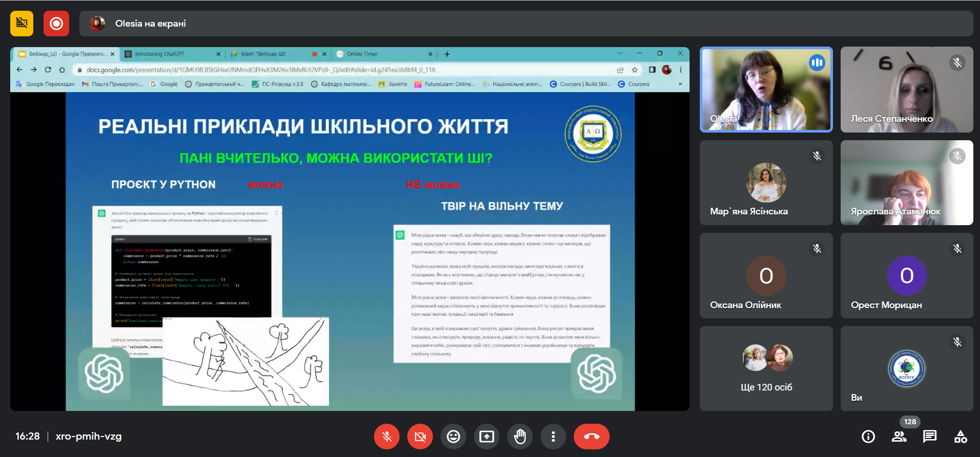Show the participants list with 128 people
Viewport: 980px width, 457px height.
[899, 437]
